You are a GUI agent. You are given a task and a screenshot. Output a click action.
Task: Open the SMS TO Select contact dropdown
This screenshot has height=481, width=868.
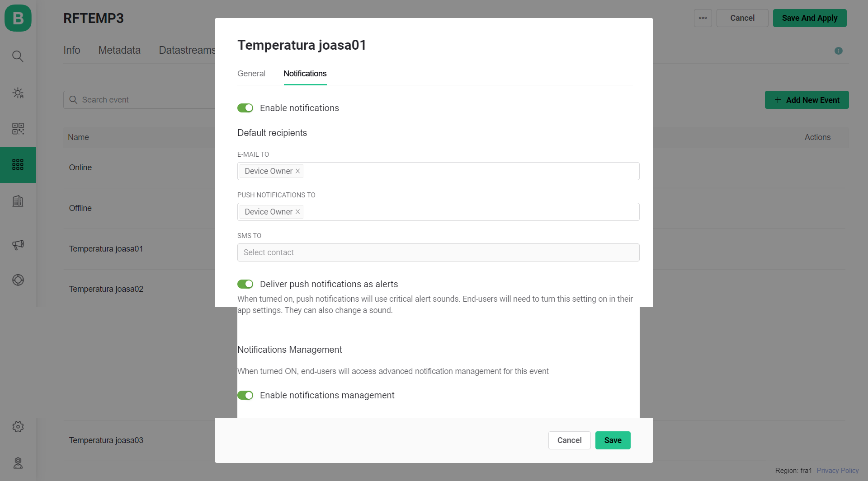438,252
